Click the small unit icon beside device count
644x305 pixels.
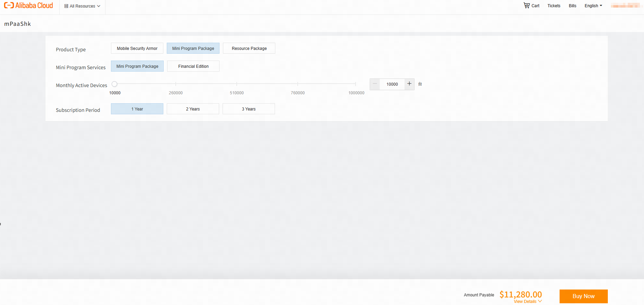(420, 84)
